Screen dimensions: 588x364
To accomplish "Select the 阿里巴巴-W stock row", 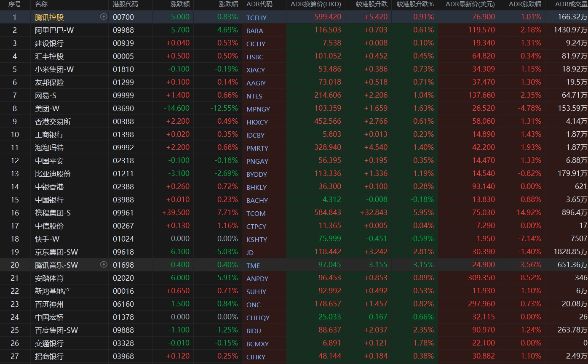I will (294, 30).
